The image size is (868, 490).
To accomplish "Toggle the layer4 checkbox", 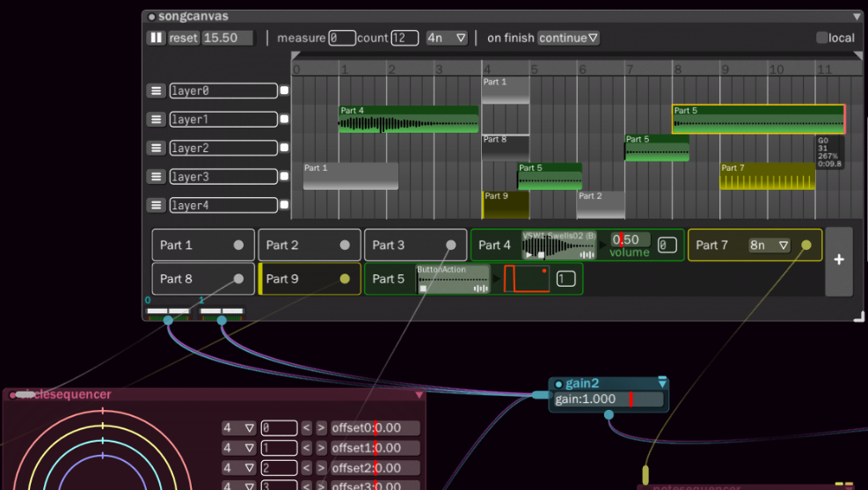I will [x=284, y=205].
